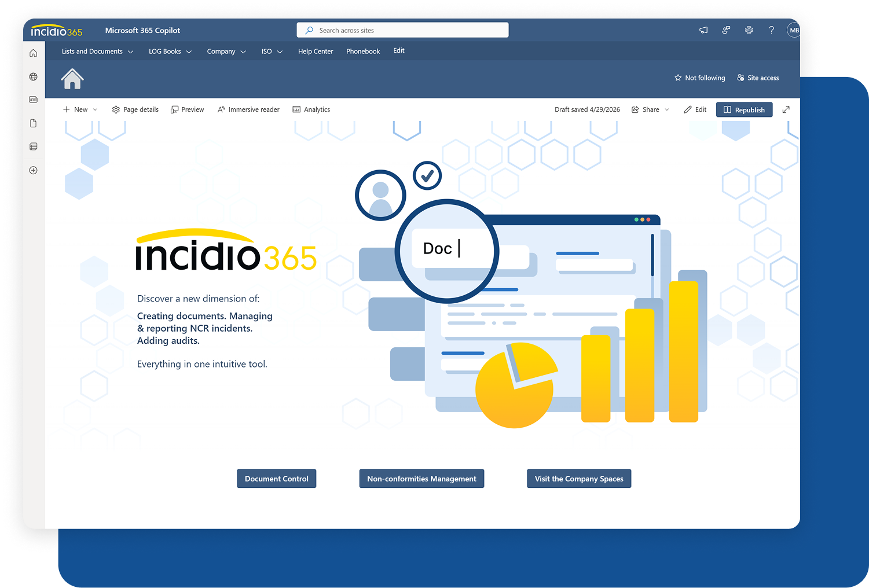869x588 pixels.
Task: Launch Immersive reader
Action: click(x=248, y=109)
